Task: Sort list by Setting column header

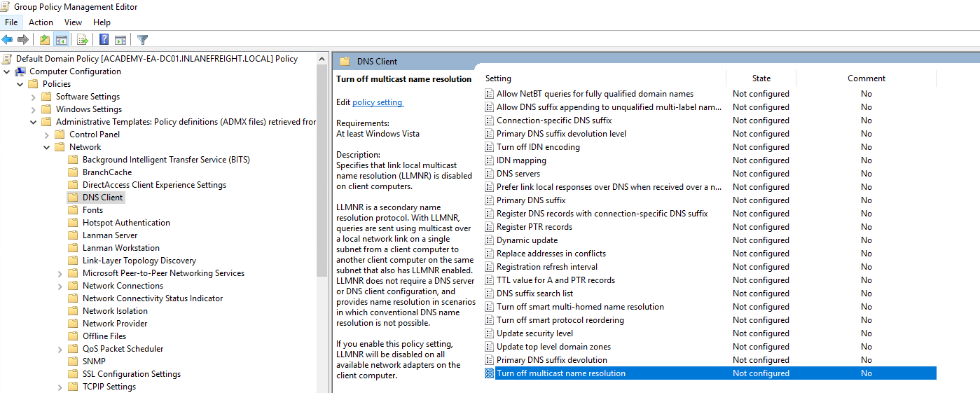Action: tap(498, 78)
